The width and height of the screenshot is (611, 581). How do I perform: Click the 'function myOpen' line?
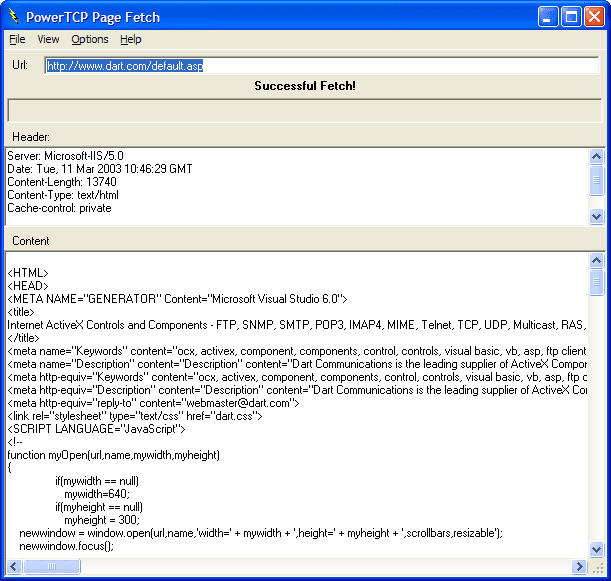coord(113,455)
